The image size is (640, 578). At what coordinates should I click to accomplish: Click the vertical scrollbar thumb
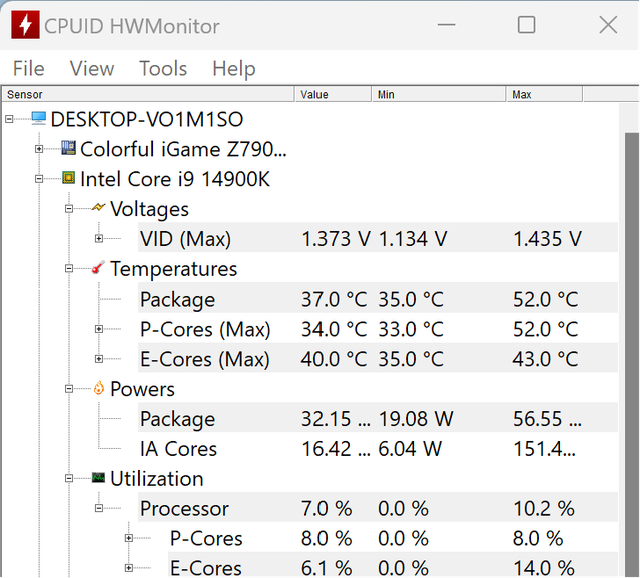[x=632, y=354]
